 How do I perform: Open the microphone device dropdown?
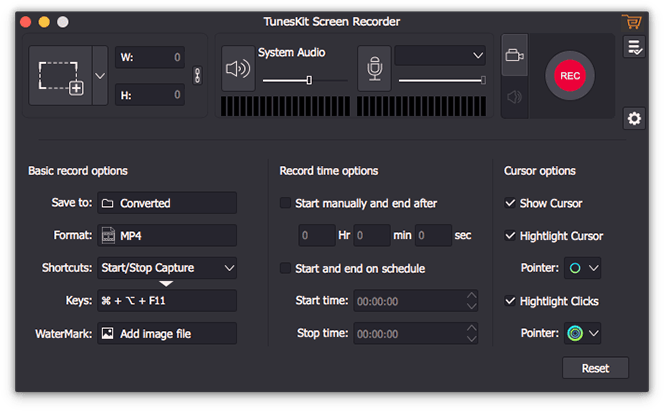click(440, 55)
